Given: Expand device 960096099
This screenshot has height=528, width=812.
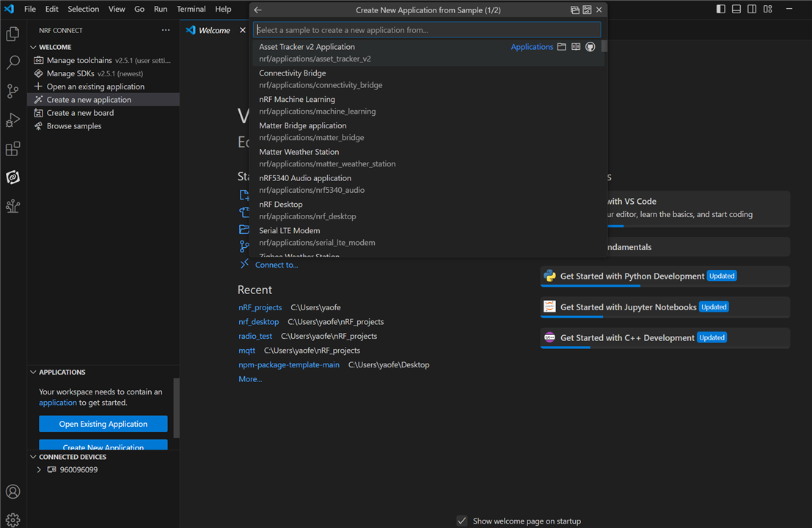Looking at the screenshot, I should click(x=39, y=470).
